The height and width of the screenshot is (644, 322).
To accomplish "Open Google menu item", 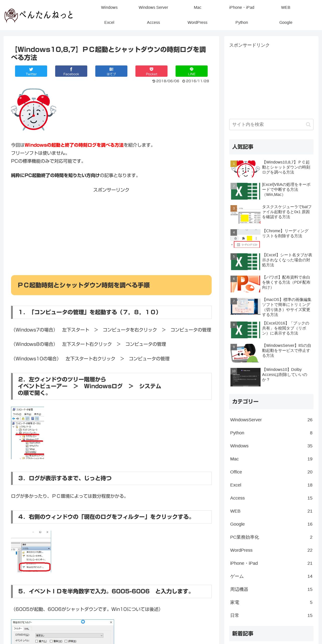I will (x=286, y=23).
